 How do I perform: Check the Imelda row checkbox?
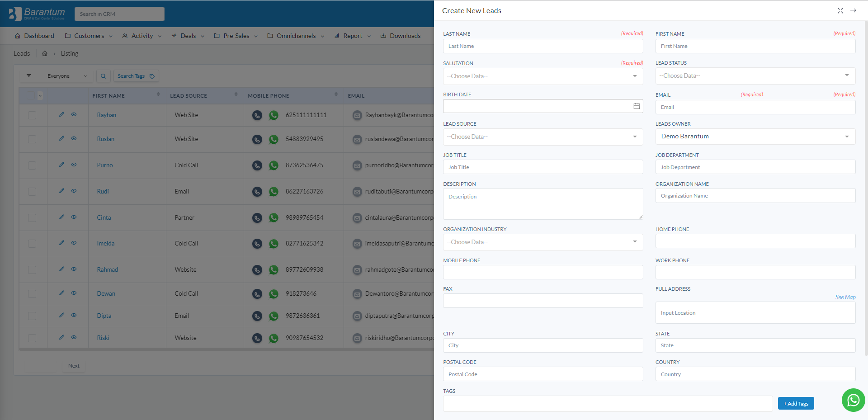[x=32, y=244]
